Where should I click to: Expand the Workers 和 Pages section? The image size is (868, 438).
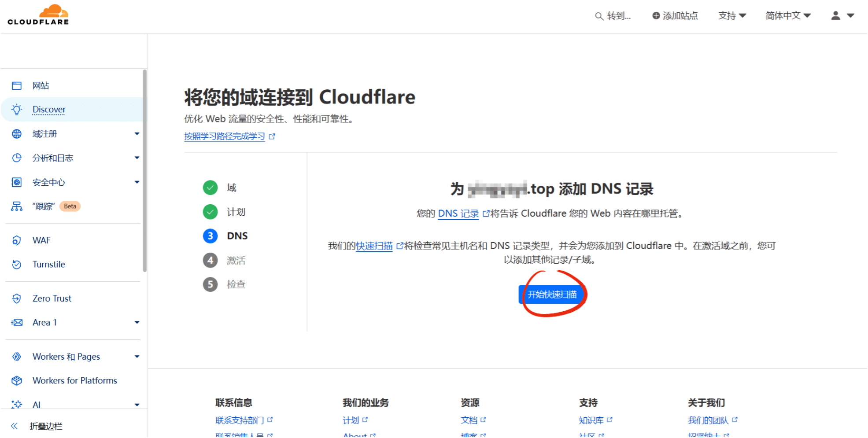tap(66, 357)
